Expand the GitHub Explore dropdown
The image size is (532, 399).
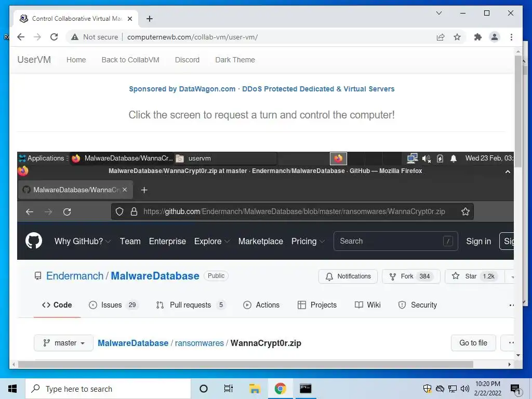[x=212, y=241]
